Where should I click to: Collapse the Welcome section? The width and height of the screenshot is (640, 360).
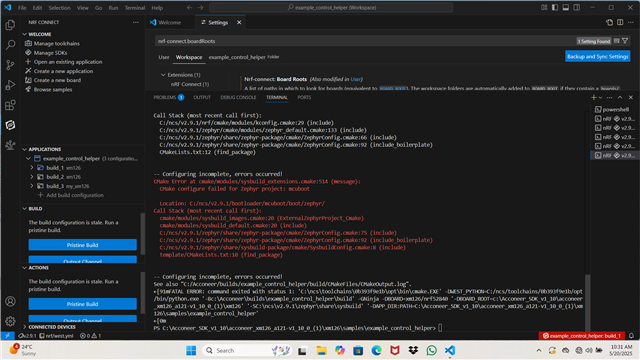(24, 34)
